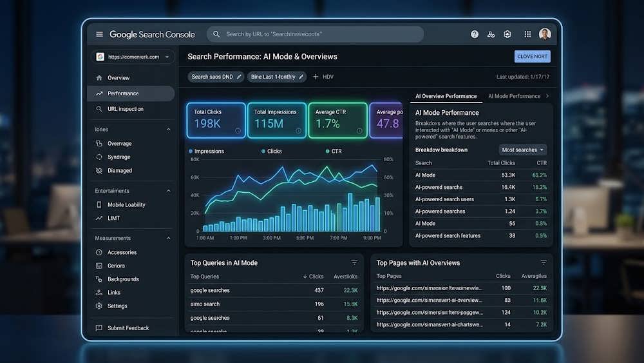Image resolution: width=644 pixels, height=363 pixels.
Task: Select the aimc search query row
Action: [x=274, y=304]
